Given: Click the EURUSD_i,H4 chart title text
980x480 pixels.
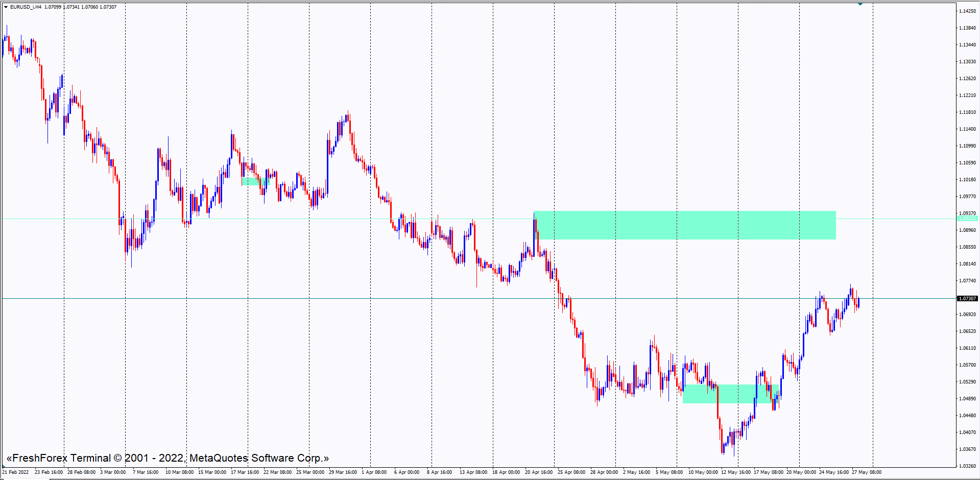Looking at the screenshot, I should pos(26,7).
